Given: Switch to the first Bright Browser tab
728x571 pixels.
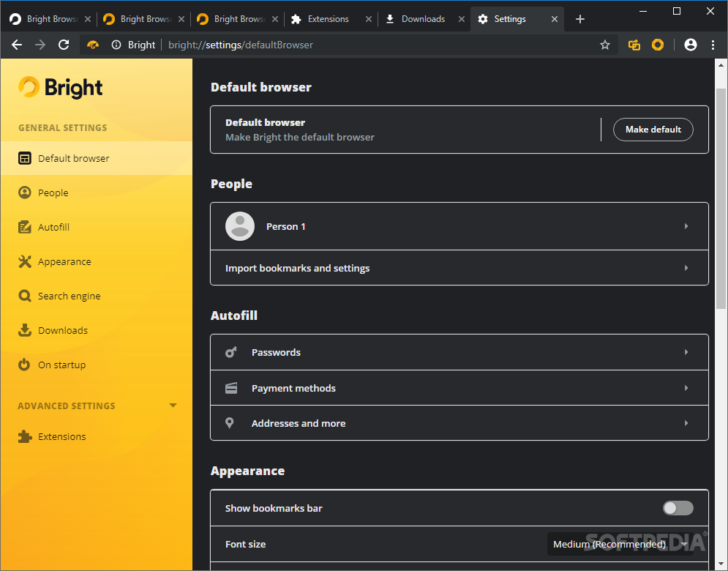Looking at the screenshot, I should [50, 19].
